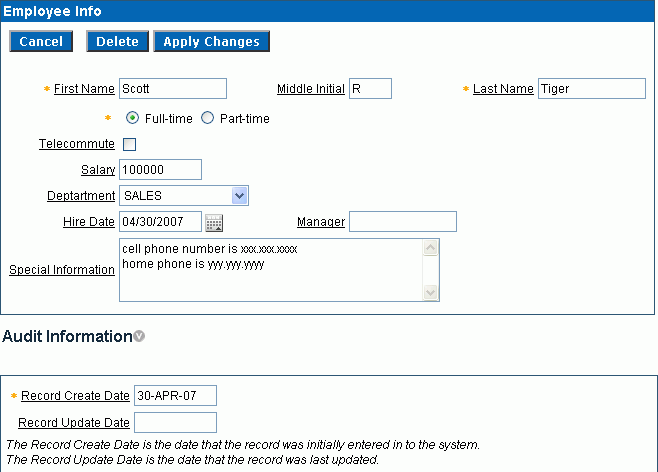Click the First Name input field
Screen dimensions: 658x472
(172, 89)
